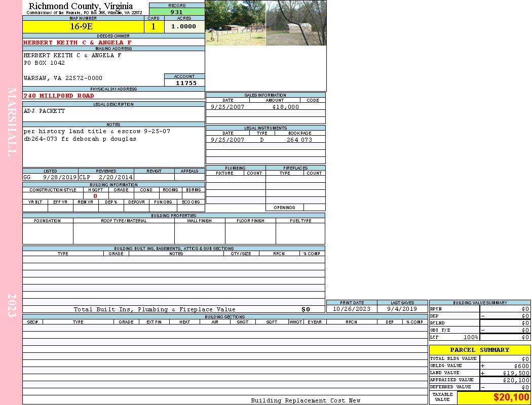Click the yellow Parcel Summary header
Viewport: 532px width, 405px height.
tap(479, 350)
